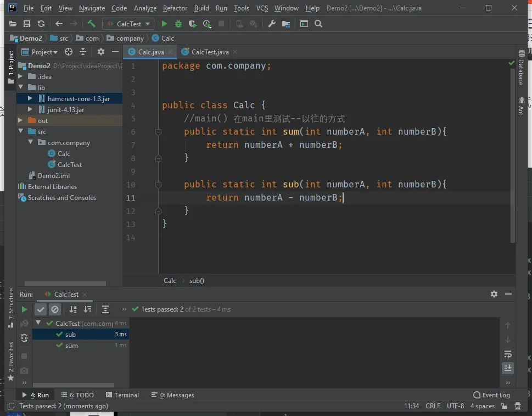Toggle the Show Passed tests checkmark filter

(41, 309)
